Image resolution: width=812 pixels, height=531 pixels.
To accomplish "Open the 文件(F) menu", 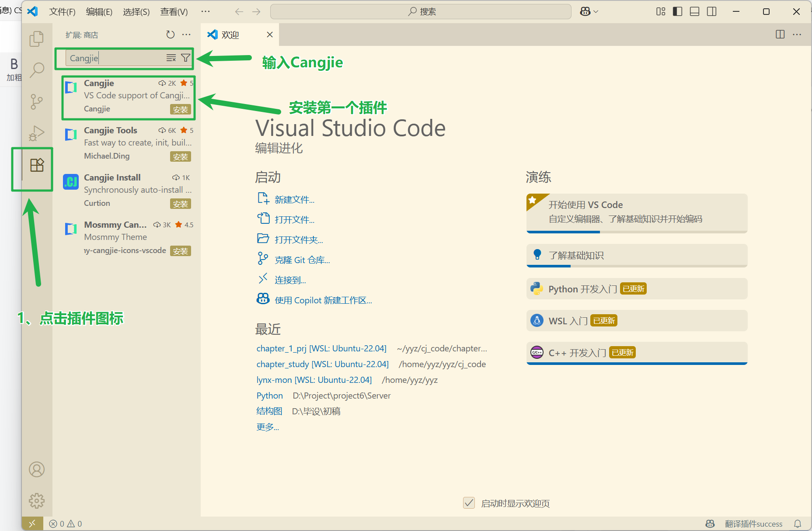I will [x=62, y=12].
